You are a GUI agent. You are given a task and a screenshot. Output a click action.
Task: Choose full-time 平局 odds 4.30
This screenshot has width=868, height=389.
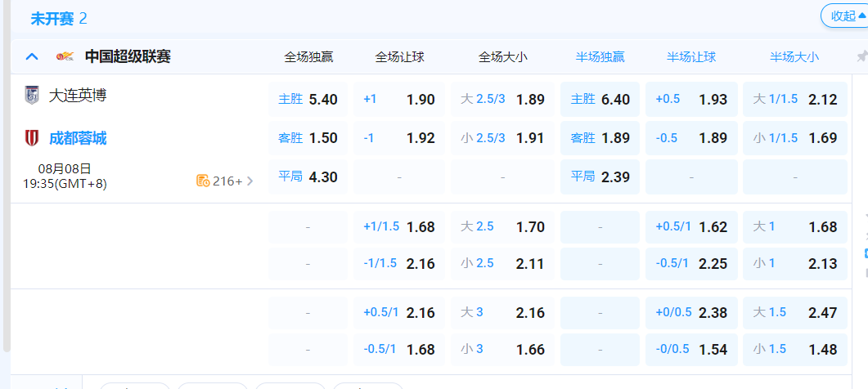pyautogui.click(x=308, y=177)
